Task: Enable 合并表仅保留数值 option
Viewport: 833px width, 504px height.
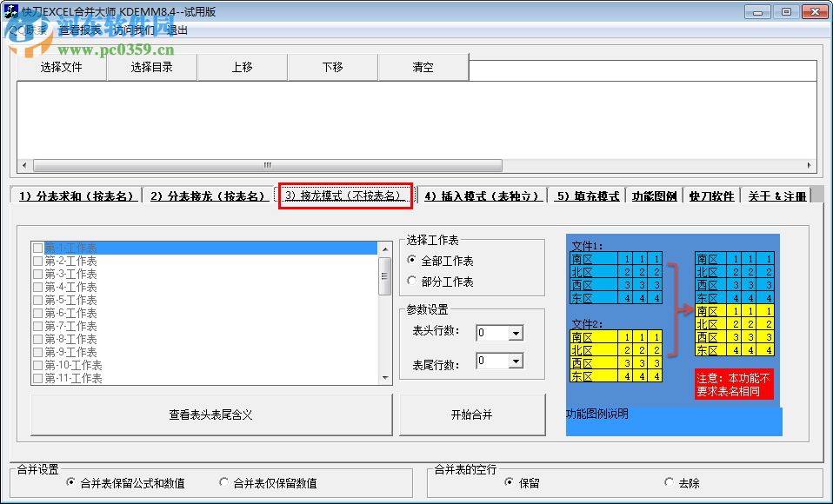Action: pos(224,481)
